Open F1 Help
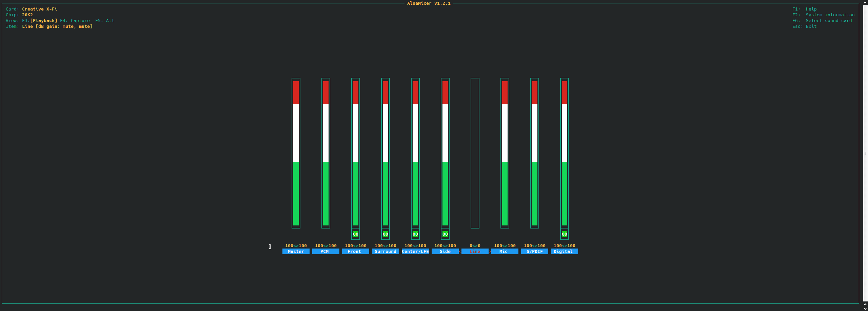This screenshot has width=868, height=311. coord(804,9)
